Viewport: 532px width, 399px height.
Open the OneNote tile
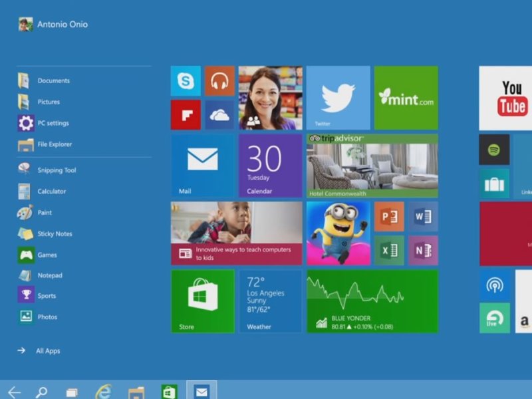click(423, 251)
